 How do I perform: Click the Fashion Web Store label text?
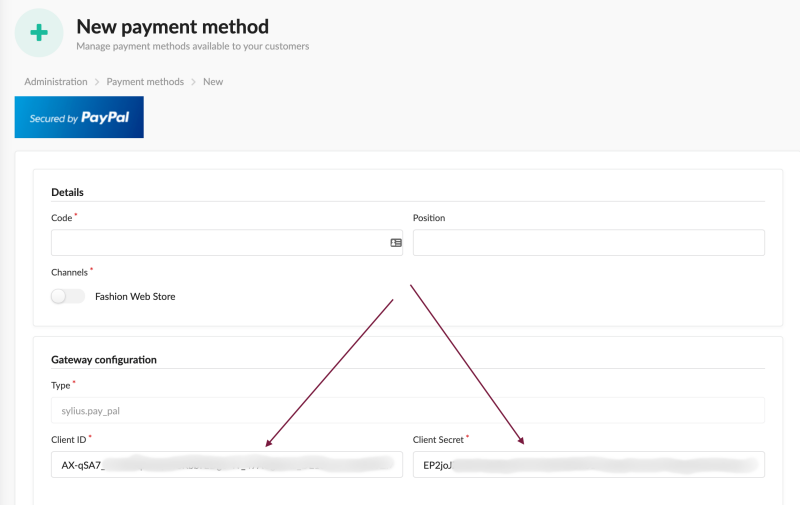[135, 296]
